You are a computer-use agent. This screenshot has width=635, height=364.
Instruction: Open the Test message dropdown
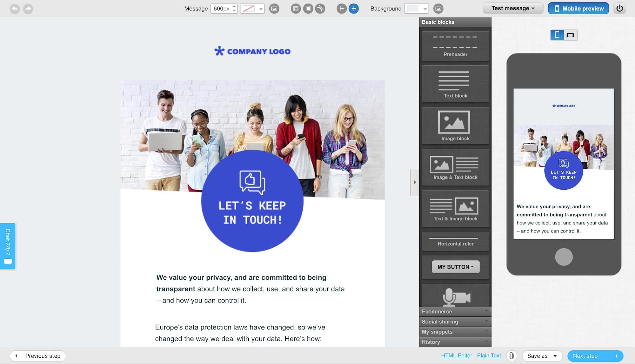(x=513, y=8)
